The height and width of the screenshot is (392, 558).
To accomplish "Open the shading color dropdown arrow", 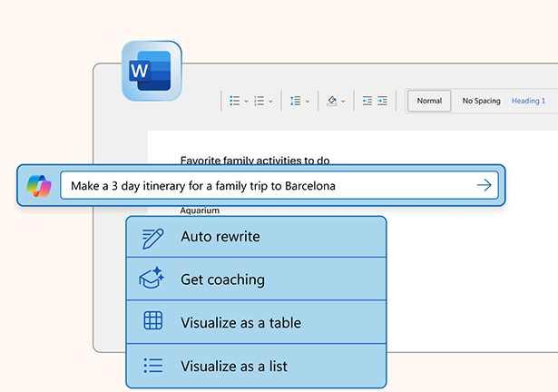I will point(344,102).
